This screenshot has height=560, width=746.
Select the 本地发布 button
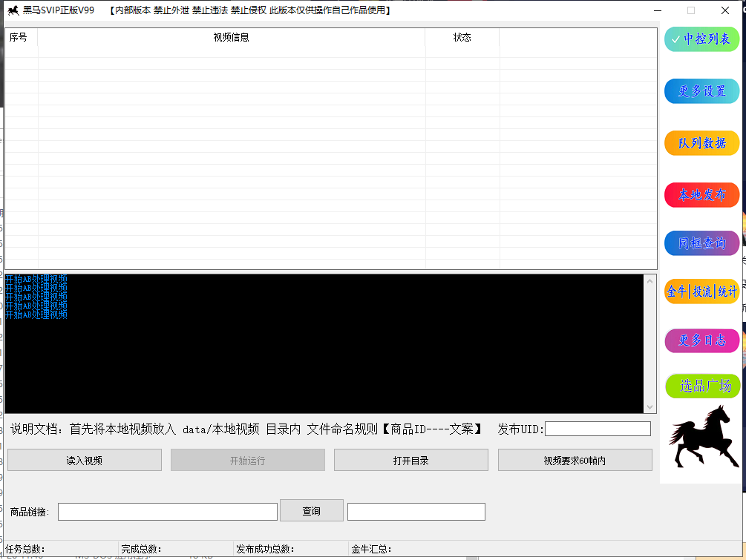click(x=701, y=195)
